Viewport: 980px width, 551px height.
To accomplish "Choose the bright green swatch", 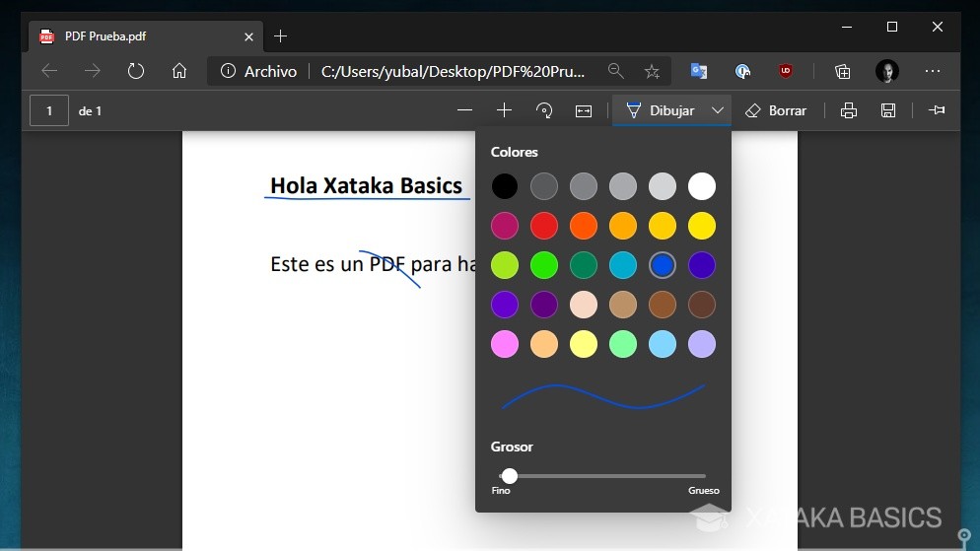I will coord(544,265).
